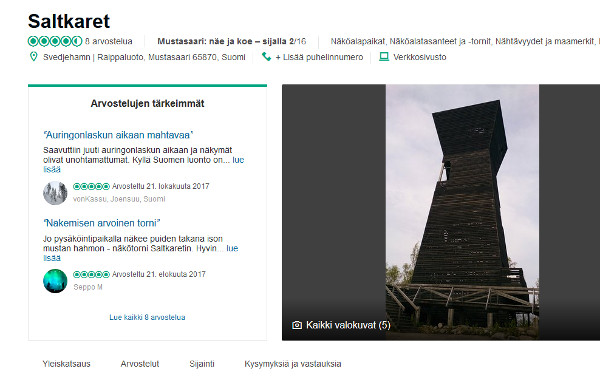Click the rating bubbles of the 21. elokuuta review
The height and width of the screenshot is (377, 600).
click(x=91, y=274)
